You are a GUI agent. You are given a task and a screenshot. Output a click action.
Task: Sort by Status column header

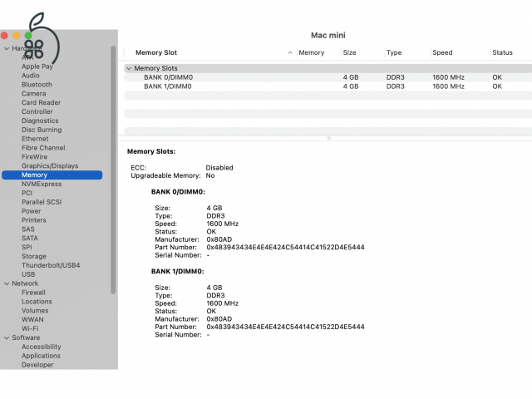click(502, 52)
